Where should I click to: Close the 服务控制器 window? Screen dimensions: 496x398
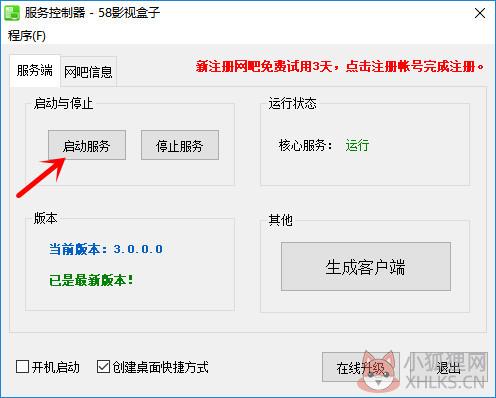[x=480, y=13]
